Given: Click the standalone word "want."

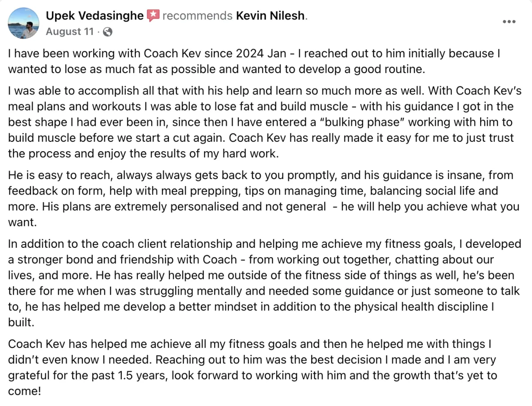Looking at the screenshot, I should point(22,223).
